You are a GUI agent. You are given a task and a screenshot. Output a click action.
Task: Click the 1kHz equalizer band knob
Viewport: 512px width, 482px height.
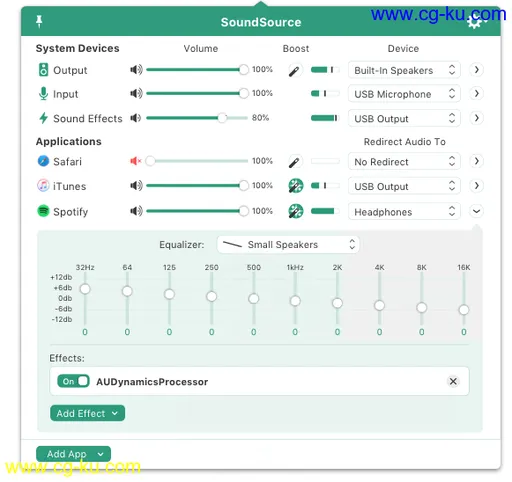(295, 301)
